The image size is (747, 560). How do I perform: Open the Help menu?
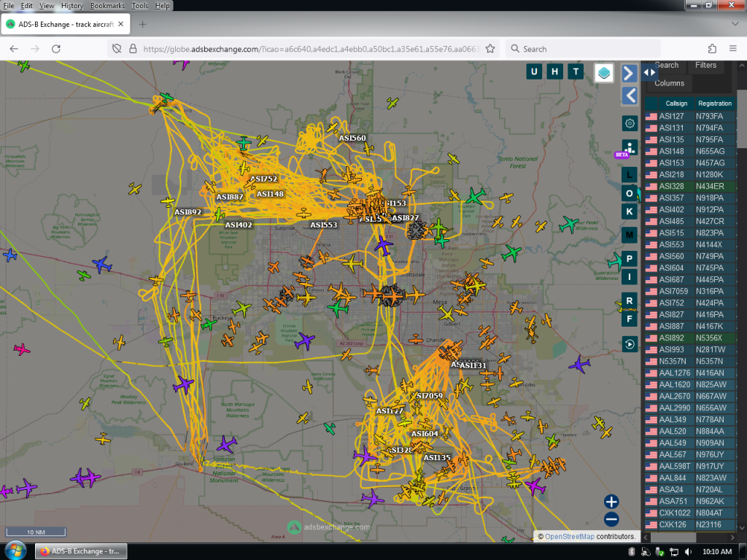click(x=162, y=6)
